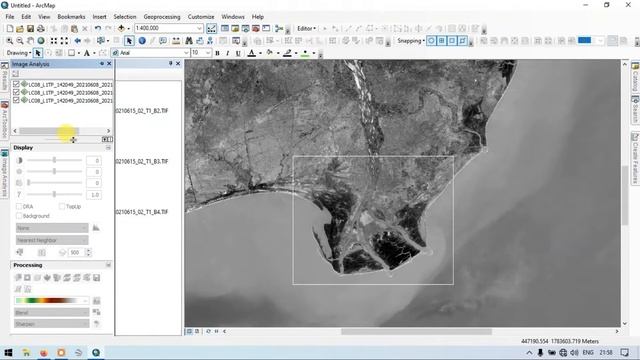Activate the Select Elements arrow on Tools toolbar
The height and width of the screenshot is (360, 640).
129,41
